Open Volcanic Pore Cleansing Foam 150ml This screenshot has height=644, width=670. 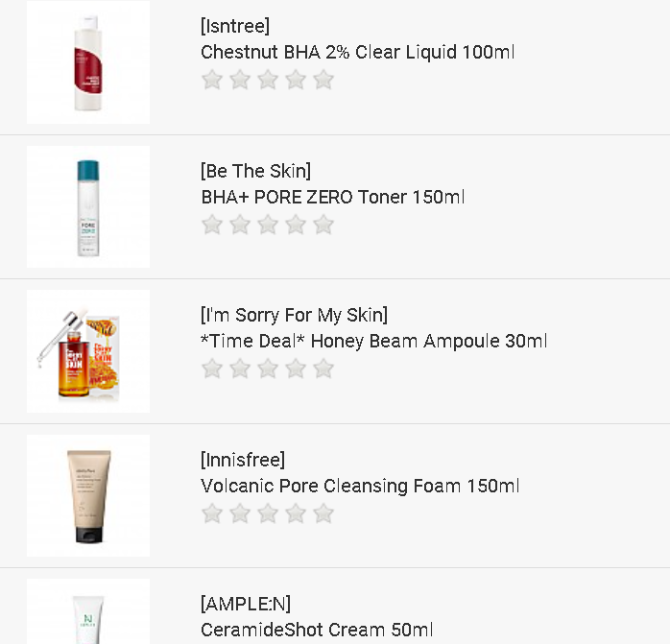[360, 486]
